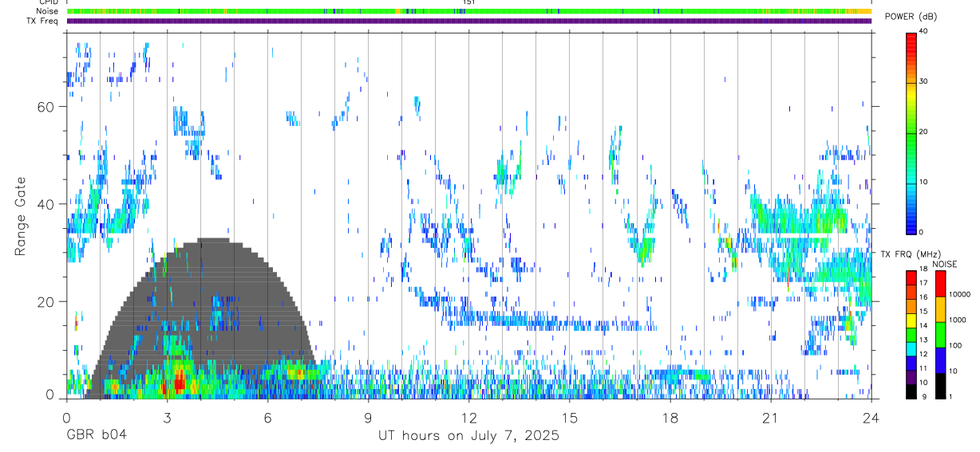This screenshot has width=980, height=452.
Task: Click the TX FRQ (MHz) legend title
Action: click(x=911, y=254)
